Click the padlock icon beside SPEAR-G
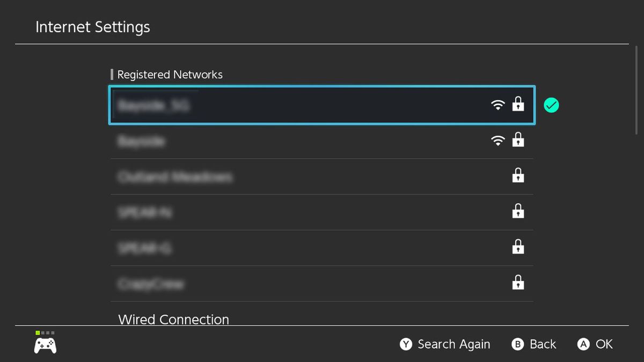 518,247
